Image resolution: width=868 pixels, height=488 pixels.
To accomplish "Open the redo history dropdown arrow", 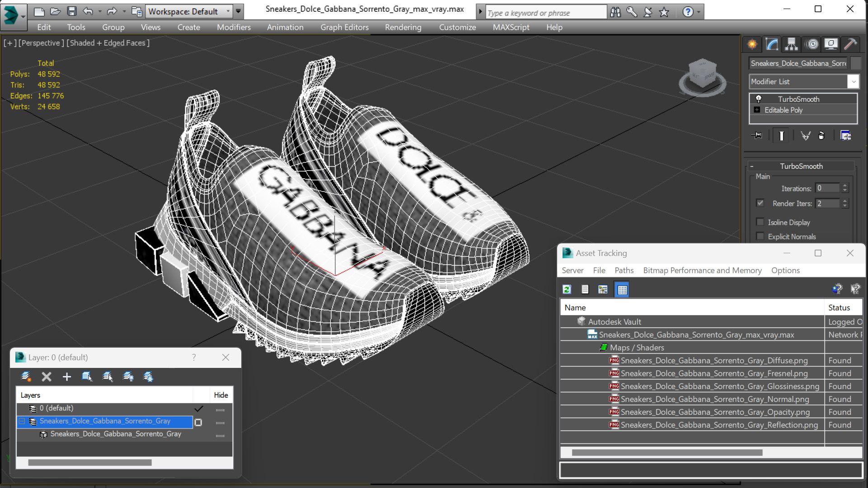I will [124, 11].
